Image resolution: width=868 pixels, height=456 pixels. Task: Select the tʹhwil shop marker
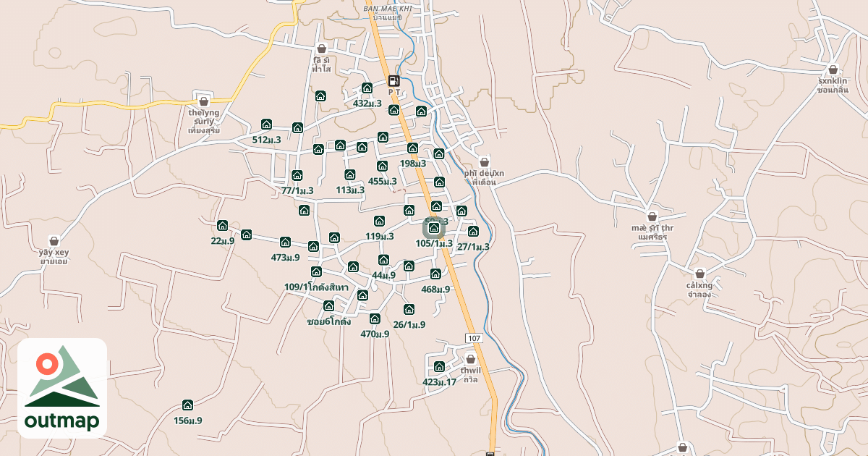click(471, 358)
